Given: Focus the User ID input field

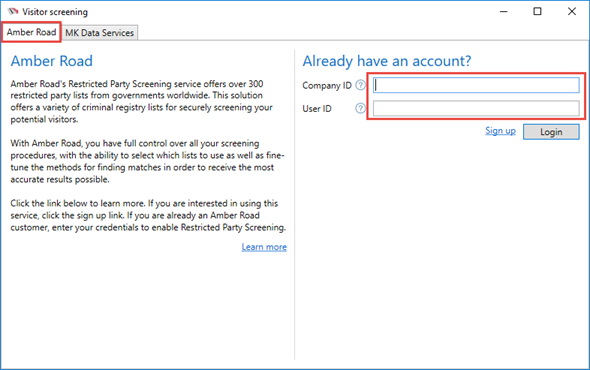Looking at the screenshot, I should pos(476,108).
